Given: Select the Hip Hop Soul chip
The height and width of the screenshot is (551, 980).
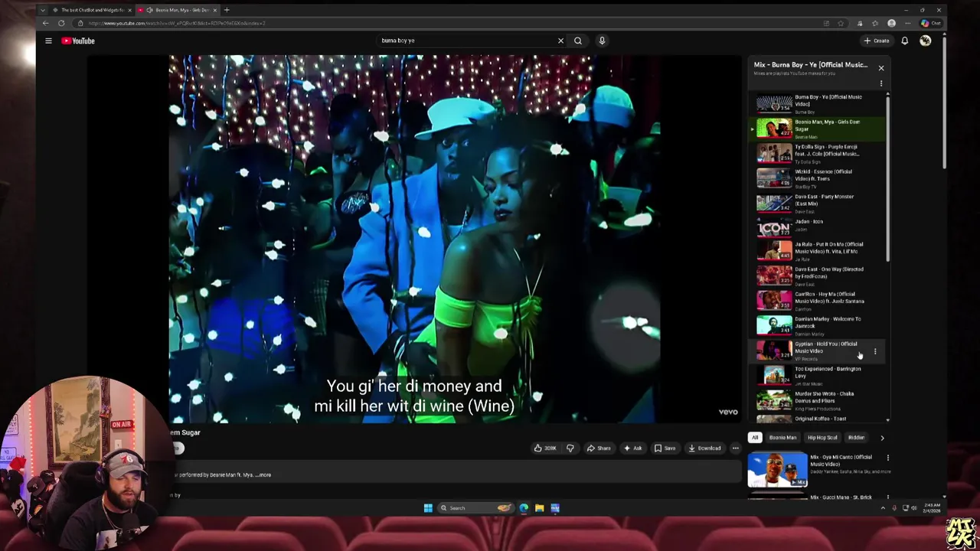Looking at the screenshot, I should (822, 438).
